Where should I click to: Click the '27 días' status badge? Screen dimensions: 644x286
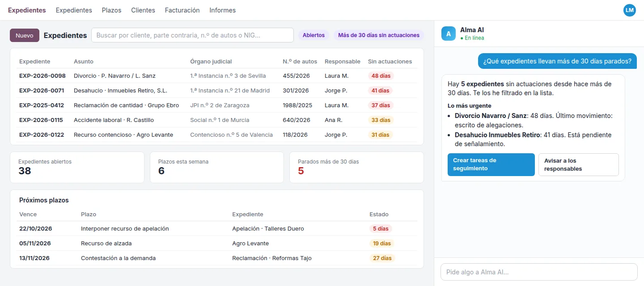point(382,258)
